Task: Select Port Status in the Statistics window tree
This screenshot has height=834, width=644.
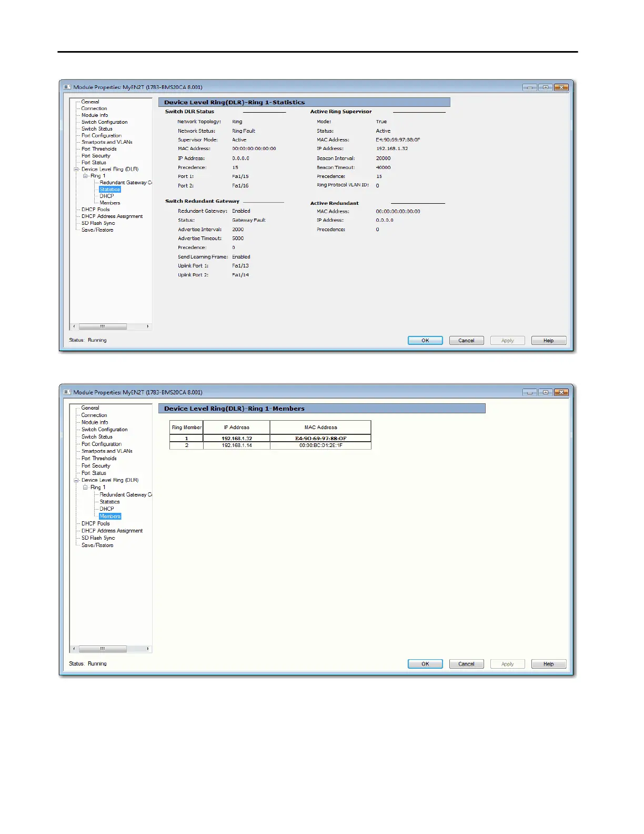Action: (94, 163)
